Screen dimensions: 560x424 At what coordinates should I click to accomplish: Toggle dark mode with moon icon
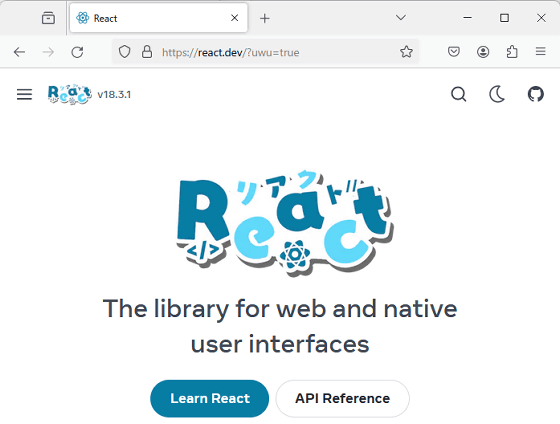[x=497, y=94]
